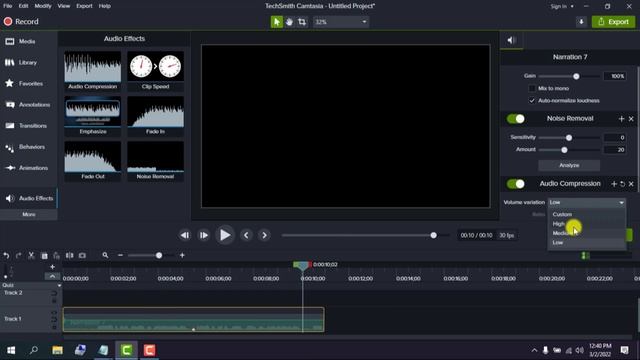The image size is (640, 360).
Task: Click the green Export button
Action: pyautogui.click(x=613, y=22)
